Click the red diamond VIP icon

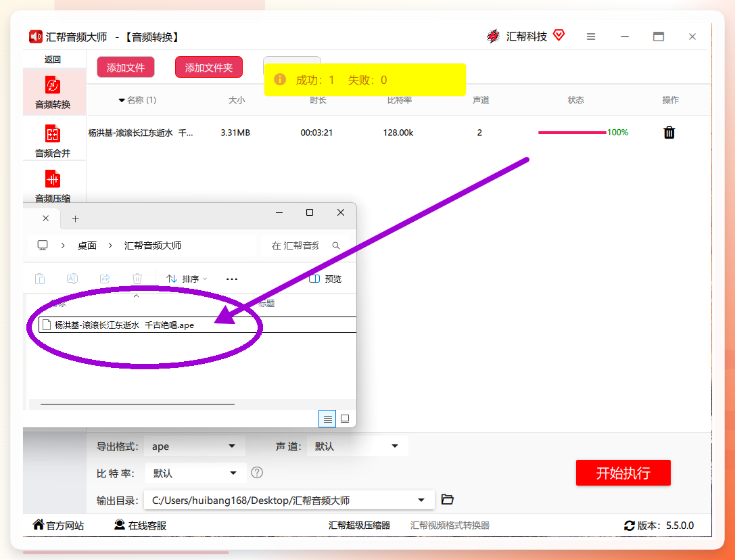[x=559, y=35]
